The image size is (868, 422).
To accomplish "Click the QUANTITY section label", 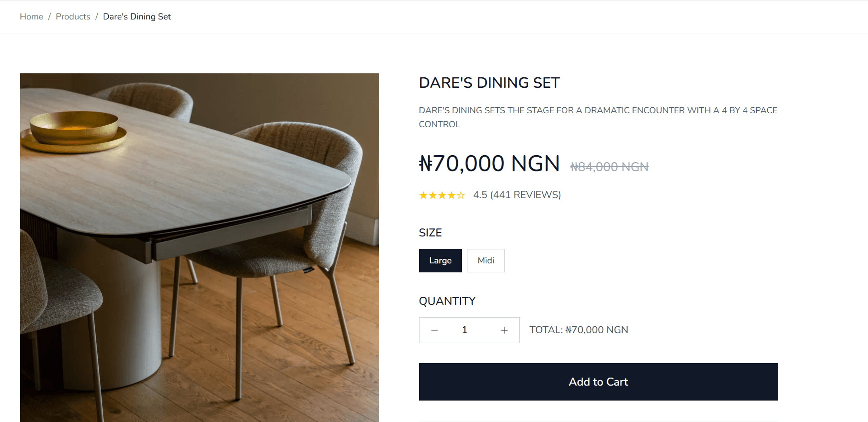I will click(x=447, y=301).
